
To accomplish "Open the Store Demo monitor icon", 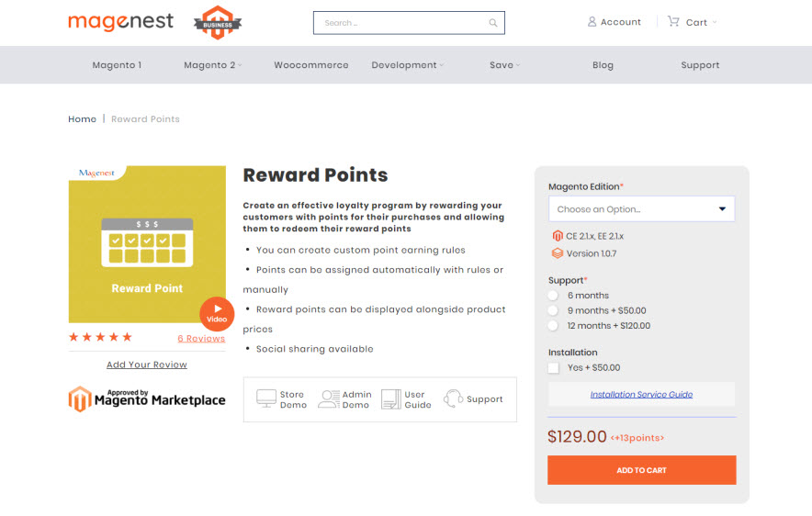I will click(266, 398).
